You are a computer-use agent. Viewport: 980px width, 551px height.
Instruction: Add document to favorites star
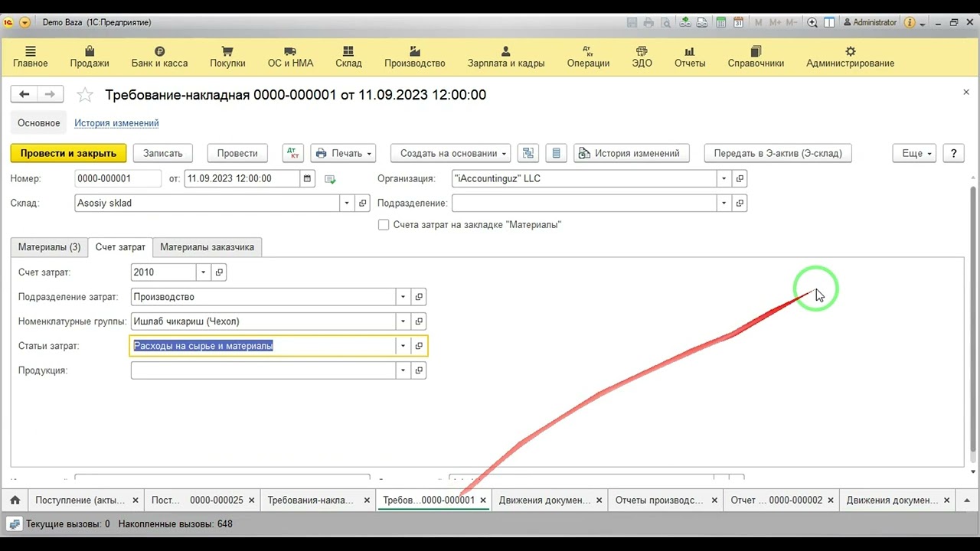click(x=85, y=95)
